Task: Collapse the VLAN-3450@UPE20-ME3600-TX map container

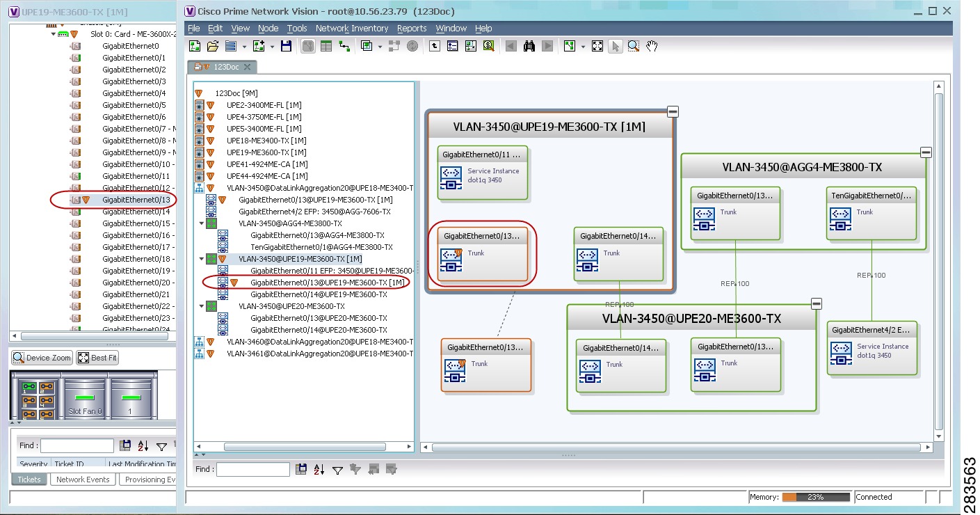Action: click(x=817, y=303)
